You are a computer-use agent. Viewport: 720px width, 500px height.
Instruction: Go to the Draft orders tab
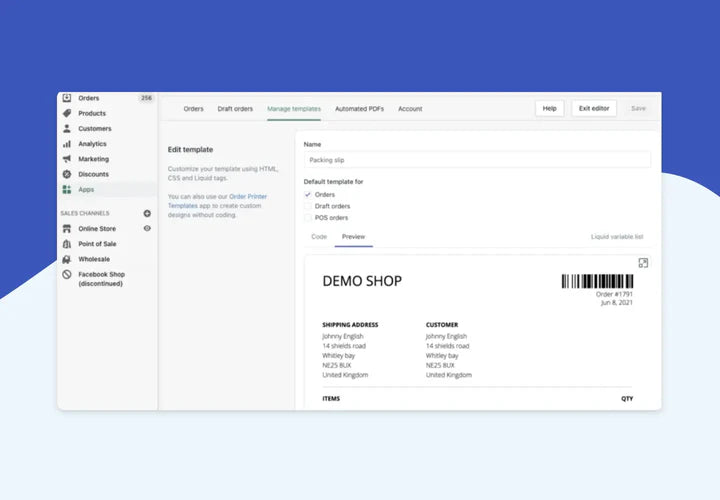(235, 109)
